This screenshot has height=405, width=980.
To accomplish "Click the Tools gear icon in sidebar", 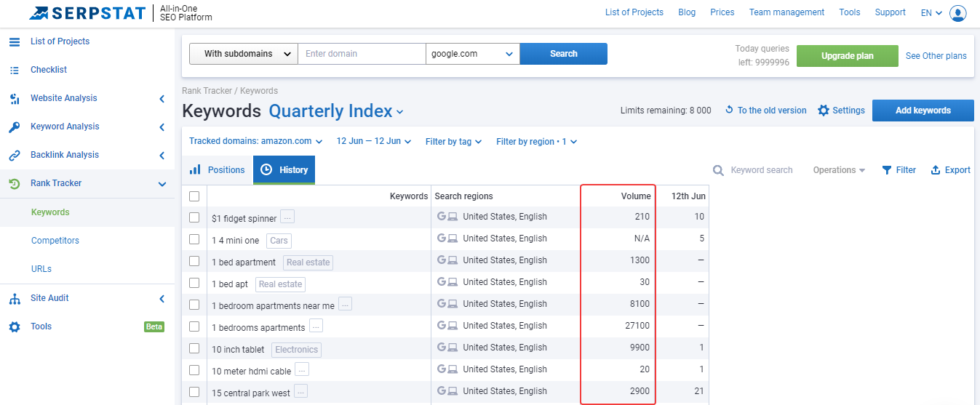I will coord(15,326).
